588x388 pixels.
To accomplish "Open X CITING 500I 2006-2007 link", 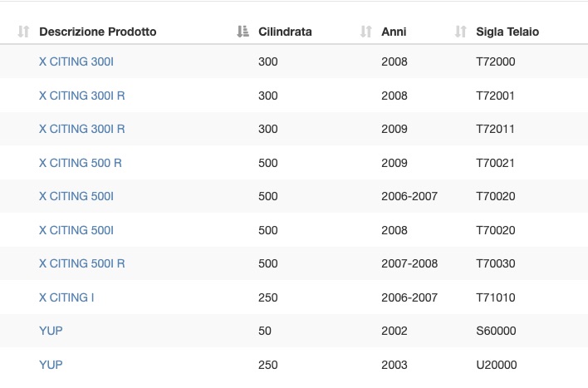I will coord(76,196).
